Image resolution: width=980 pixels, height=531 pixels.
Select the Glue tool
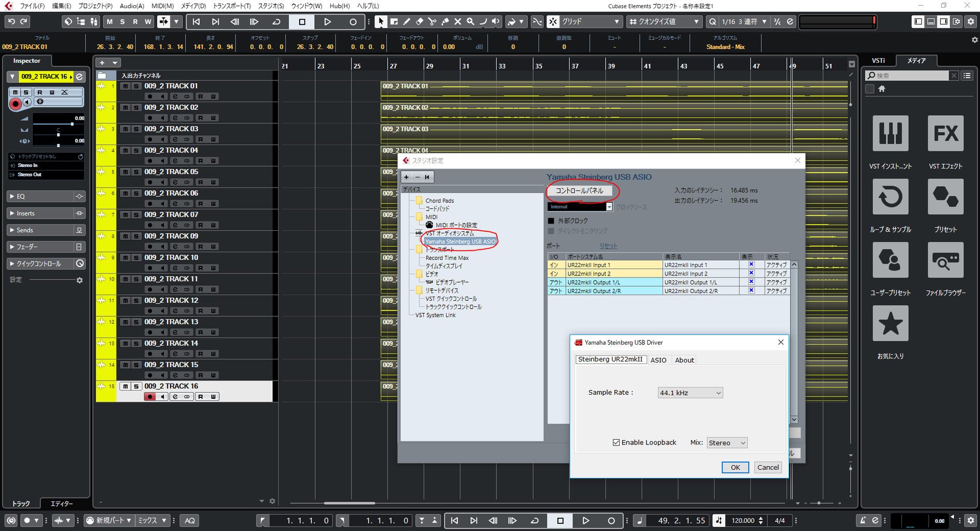point(445,22)
